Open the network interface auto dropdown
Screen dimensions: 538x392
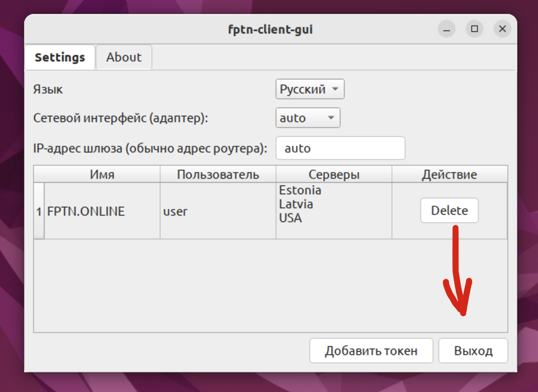pyautogui.click(x=308, y=118)
